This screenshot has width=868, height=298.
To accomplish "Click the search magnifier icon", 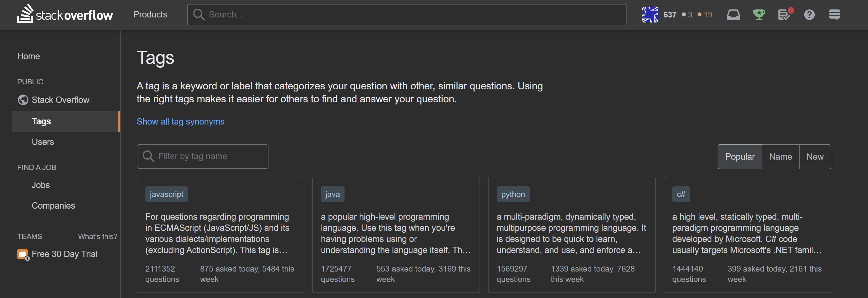I will tap(198, 15).
